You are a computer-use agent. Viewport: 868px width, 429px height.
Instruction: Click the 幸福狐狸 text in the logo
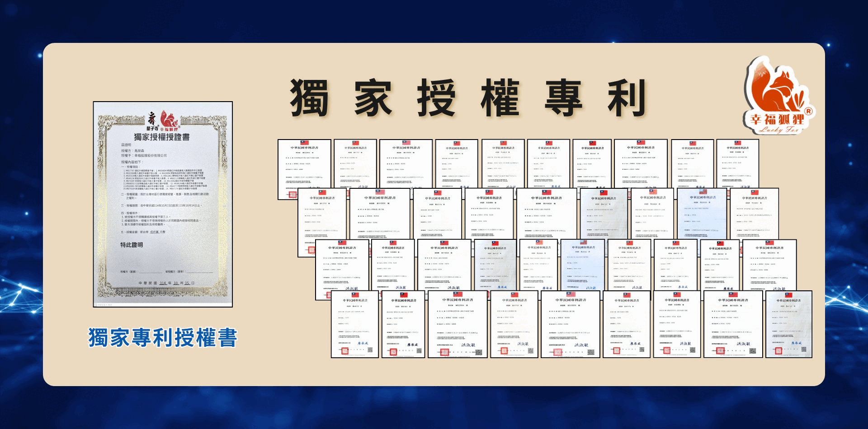[777, 119]
